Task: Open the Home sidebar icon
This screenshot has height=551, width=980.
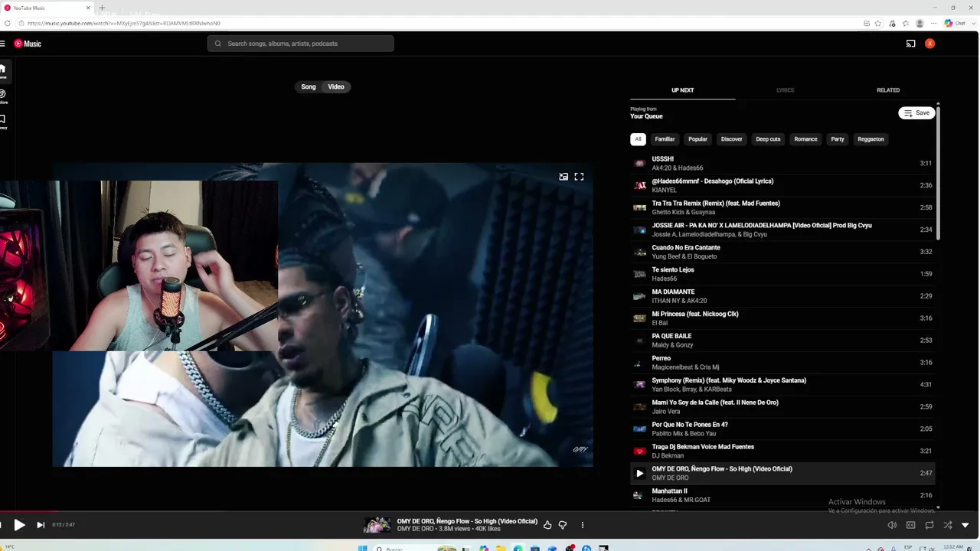Action: (2, 71)
